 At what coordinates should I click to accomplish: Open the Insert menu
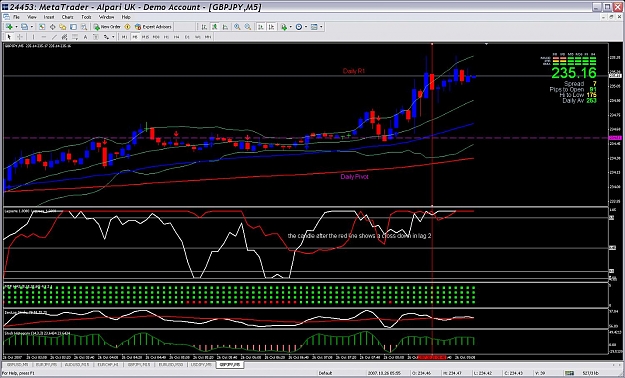49,17
